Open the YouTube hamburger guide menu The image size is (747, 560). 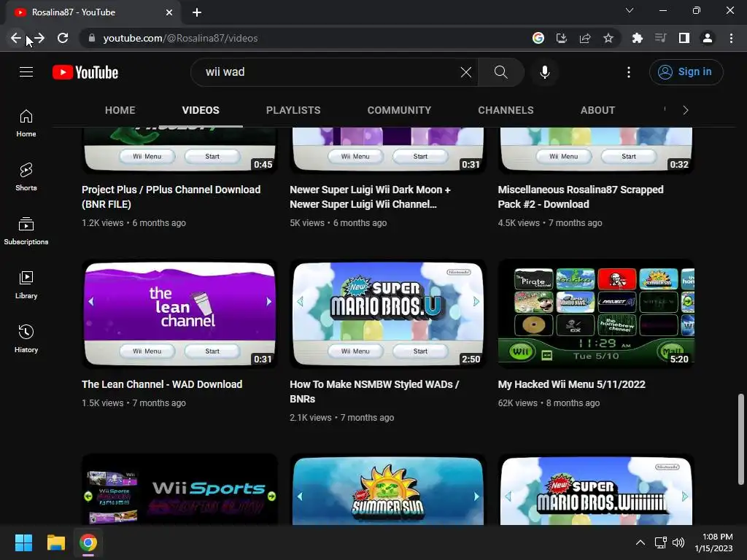[26, 72]
